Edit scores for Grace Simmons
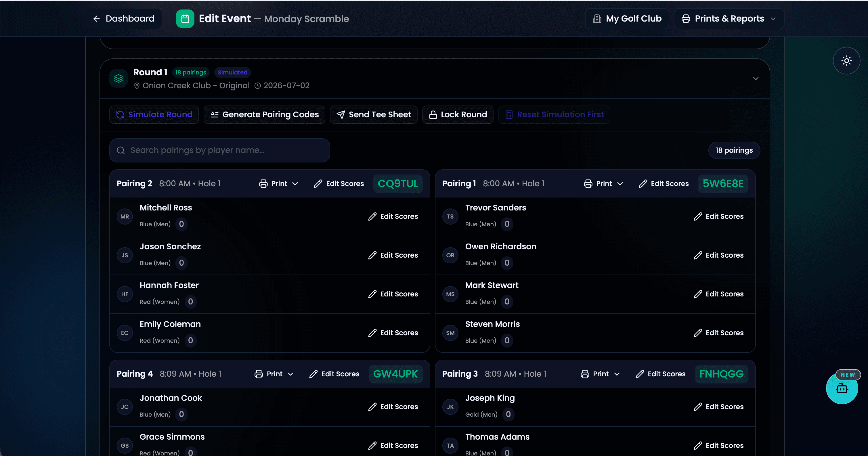This screenshot has width=868, height=456. pyautogui.click(x=393, y=446)
